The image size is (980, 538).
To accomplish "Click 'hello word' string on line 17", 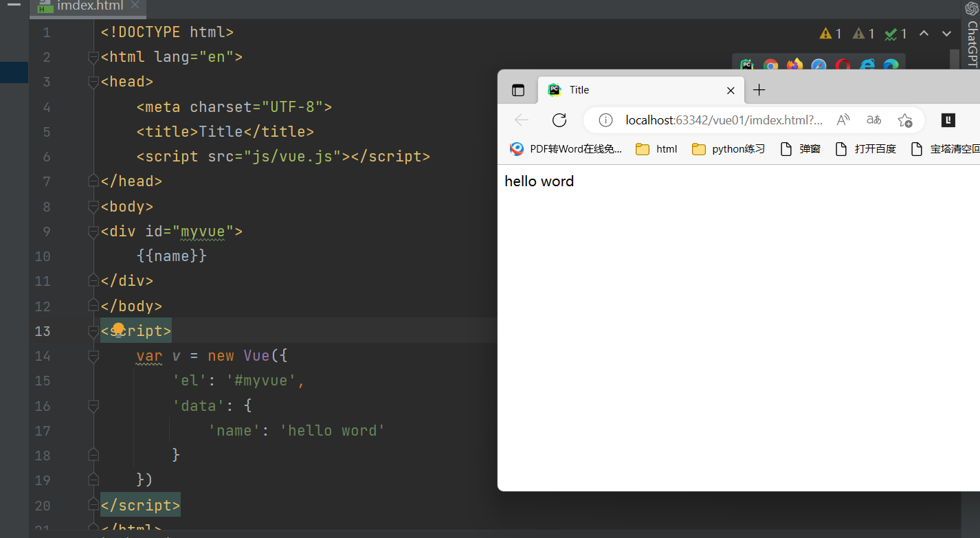I will coord(333,431).
